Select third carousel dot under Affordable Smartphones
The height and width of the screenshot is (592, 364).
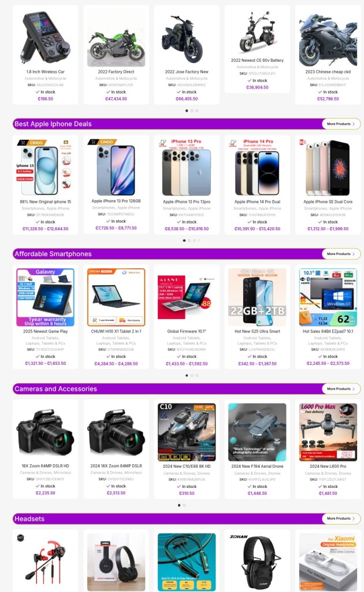pyautogui.click(x=196, y=376)
